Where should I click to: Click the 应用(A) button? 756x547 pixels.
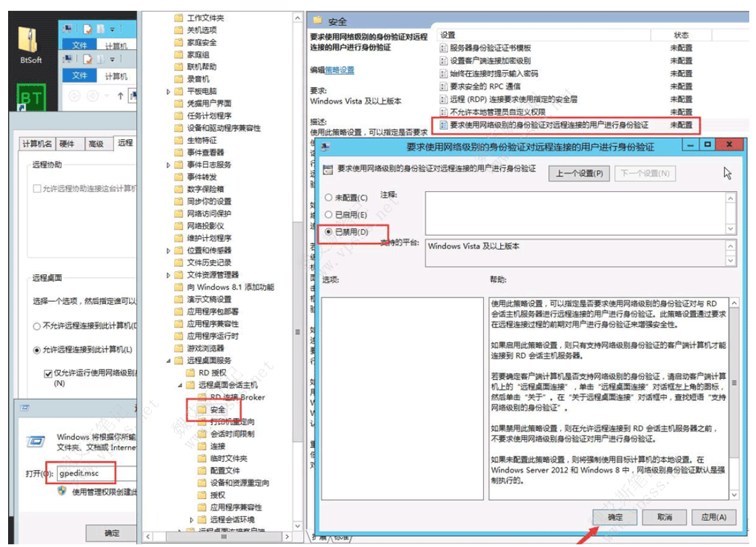tap(713, 517)
